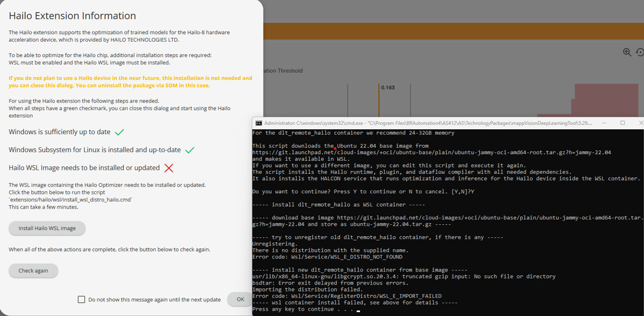
Task: Click the cmd.exe icon in console title bar
Action: click(x=259, y=123)
